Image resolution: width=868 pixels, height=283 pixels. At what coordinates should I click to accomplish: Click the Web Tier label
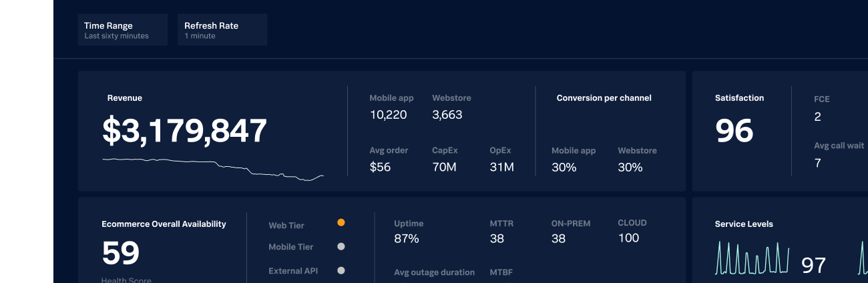[286, 226]
